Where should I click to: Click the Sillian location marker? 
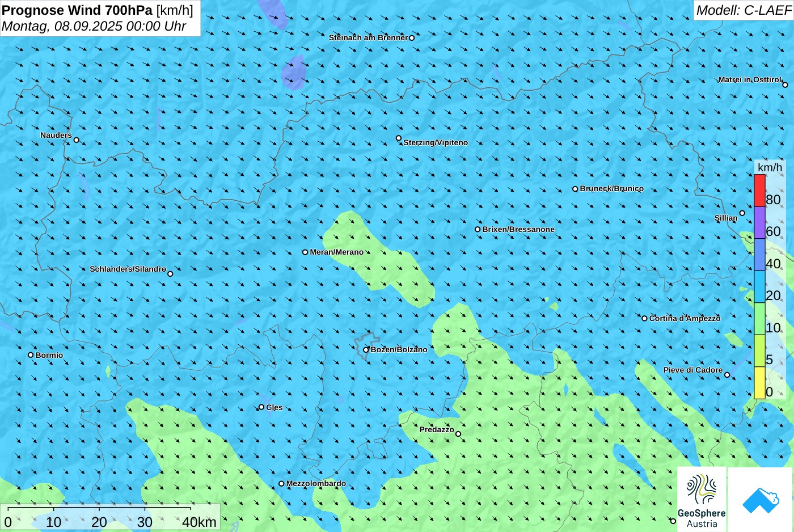[x=742, y=213]
